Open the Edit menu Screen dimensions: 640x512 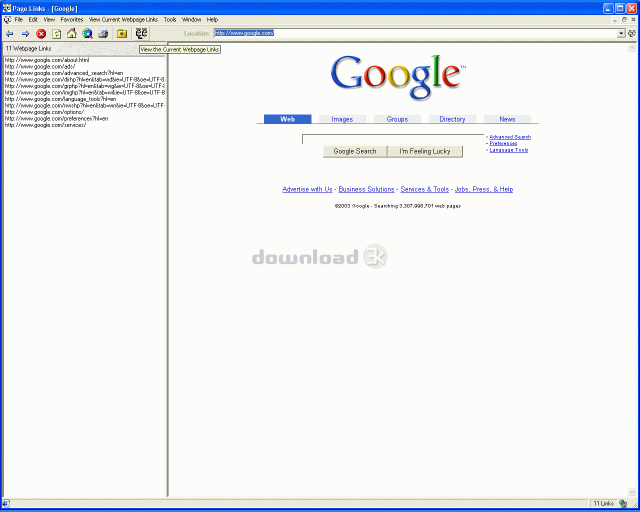tap(33, 20)
